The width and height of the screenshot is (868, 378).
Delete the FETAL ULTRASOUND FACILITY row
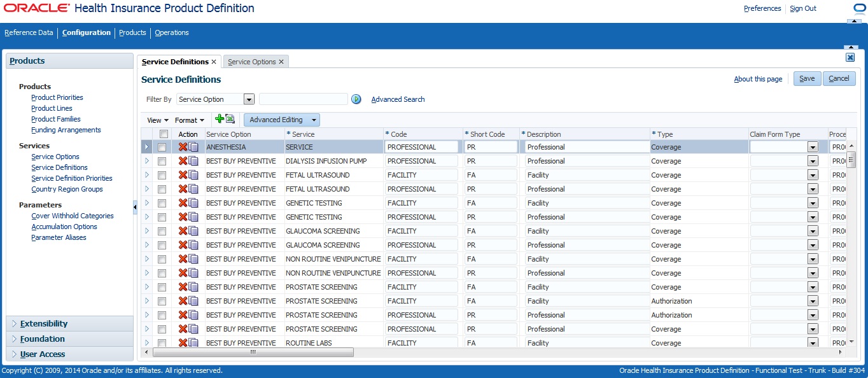point(183,175)
